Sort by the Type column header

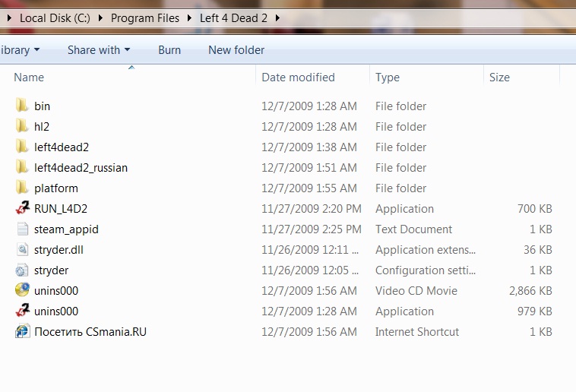coord(388,77)
